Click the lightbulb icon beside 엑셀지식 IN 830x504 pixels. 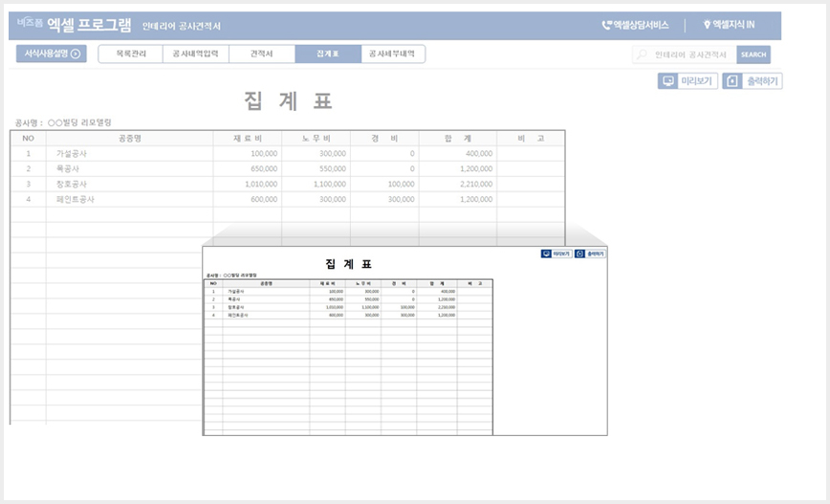[x=707, y=24]
